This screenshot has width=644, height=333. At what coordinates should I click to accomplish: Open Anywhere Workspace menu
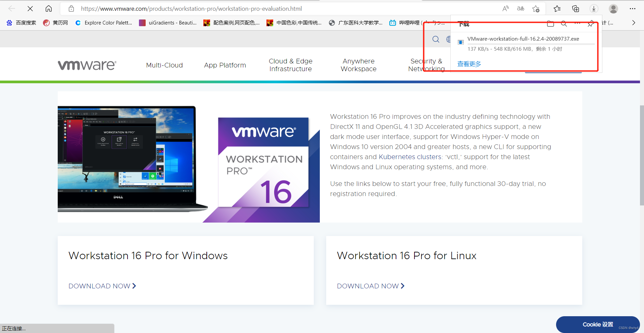coord(358,65)
